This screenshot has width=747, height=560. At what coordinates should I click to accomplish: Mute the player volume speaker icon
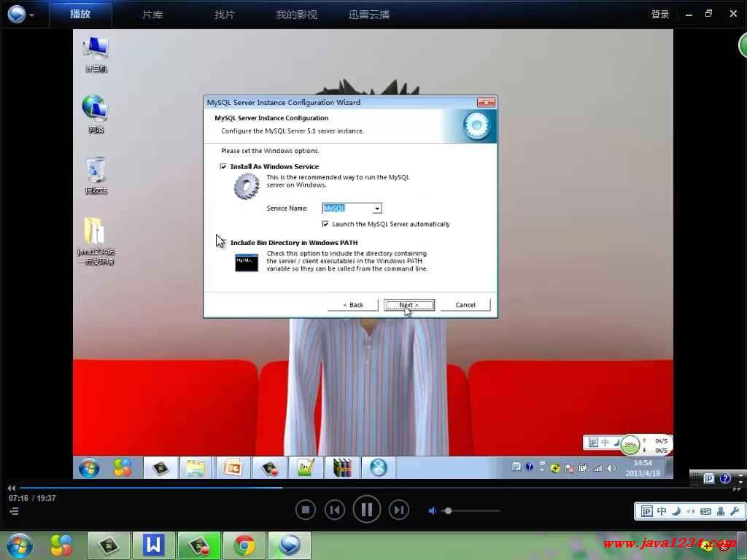pos(433,510)
